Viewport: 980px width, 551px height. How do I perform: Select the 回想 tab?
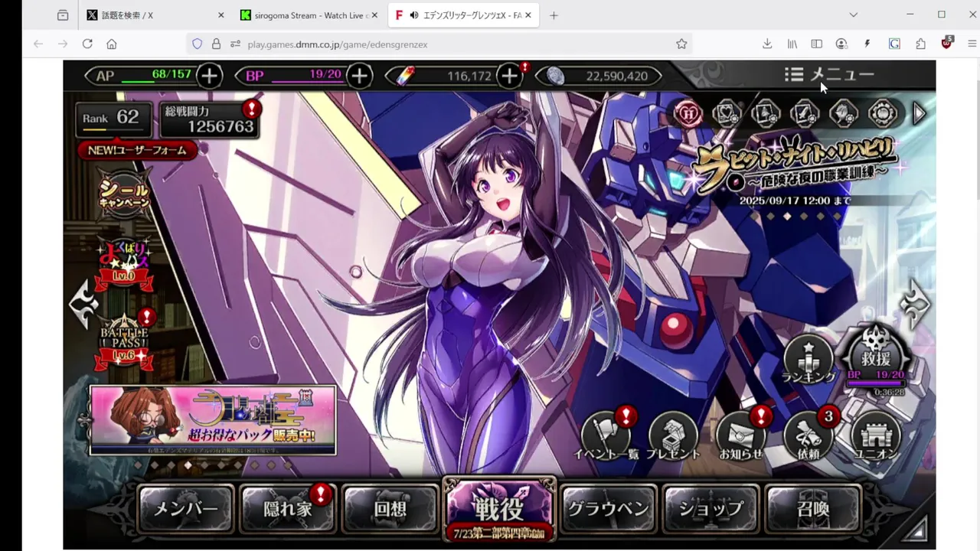(390, 508)
